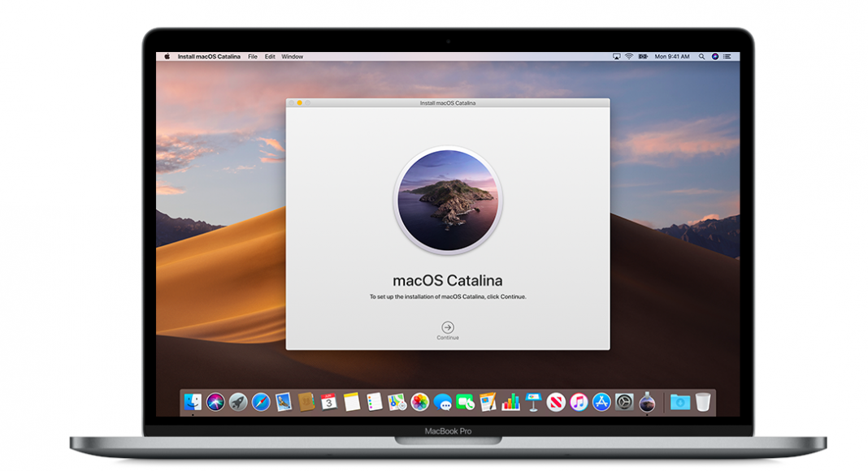Image resolution: width=868 pixels, height=471 pixels.
Task: Open Numbers chart icon in Dock
Action: (x=510, y=402)
